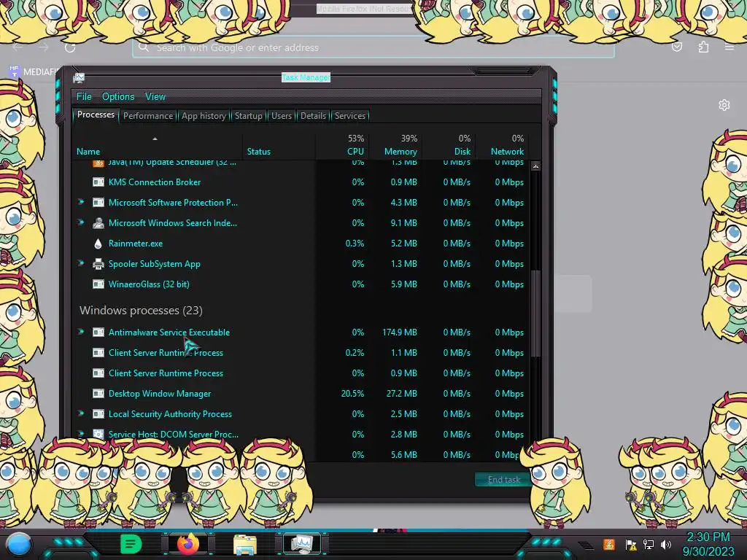Click the Desktop Window Manager process icon

coord(98,394)
